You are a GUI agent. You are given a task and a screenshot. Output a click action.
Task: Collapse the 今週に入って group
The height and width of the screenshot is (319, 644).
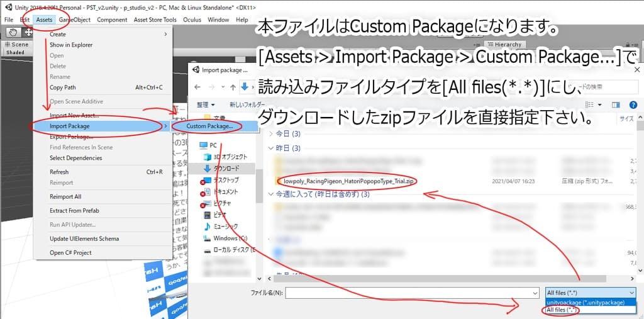pos(270,194)
